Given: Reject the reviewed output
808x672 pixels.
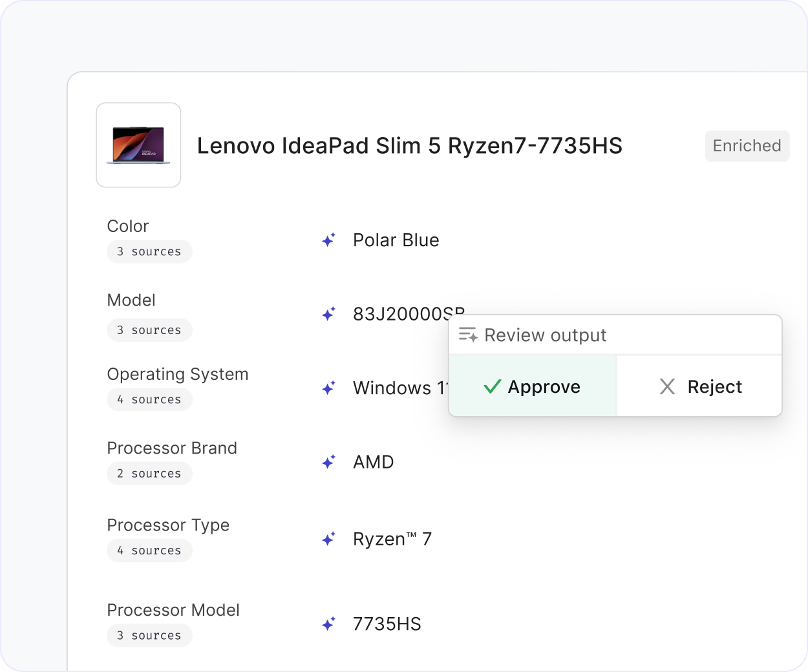Looking at the screenshot, I should pos(699,386).
